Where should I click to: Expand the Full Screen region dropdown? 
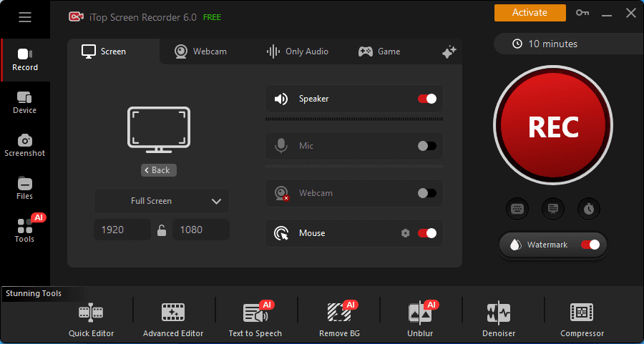162,201
